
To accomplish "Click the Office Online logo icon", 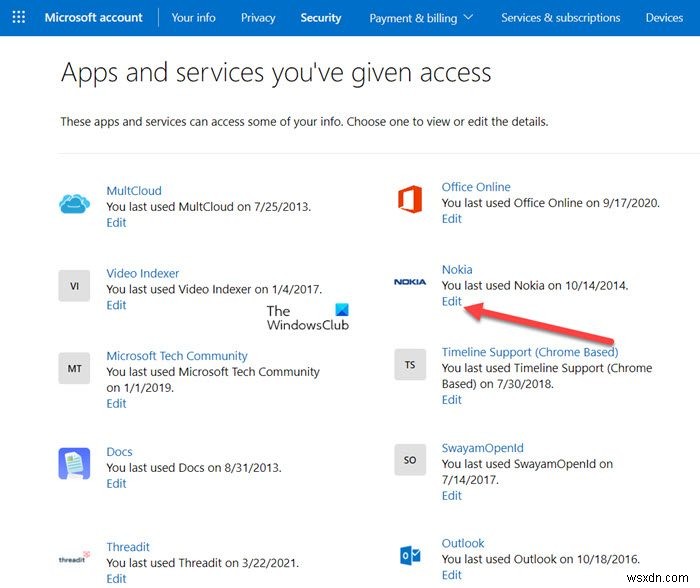I will (x=410, y=199).
